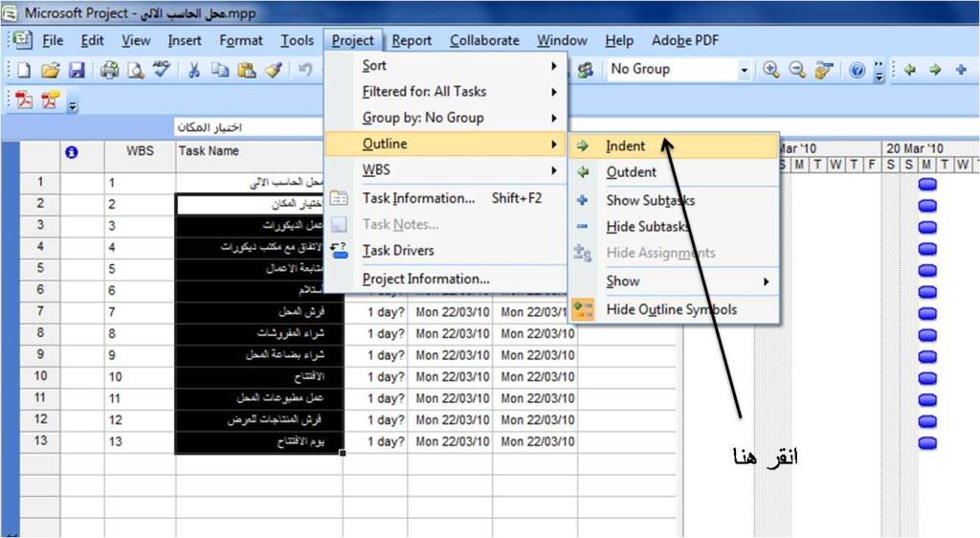Screen dimensions: 980x538
Task: Select Hide Outline Symbols menu item
Action: click(674, 309)
